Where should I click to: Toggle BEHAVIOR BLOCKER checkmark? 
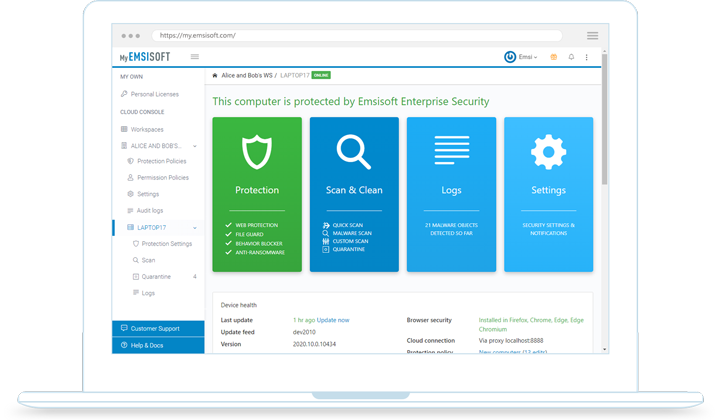228,244
